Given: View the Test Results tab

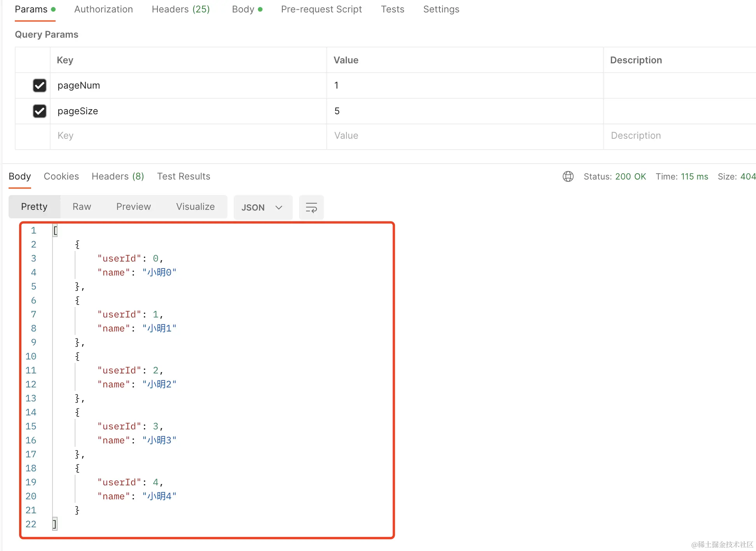Looking at the screenshot, I should click(x=184, y=176).
